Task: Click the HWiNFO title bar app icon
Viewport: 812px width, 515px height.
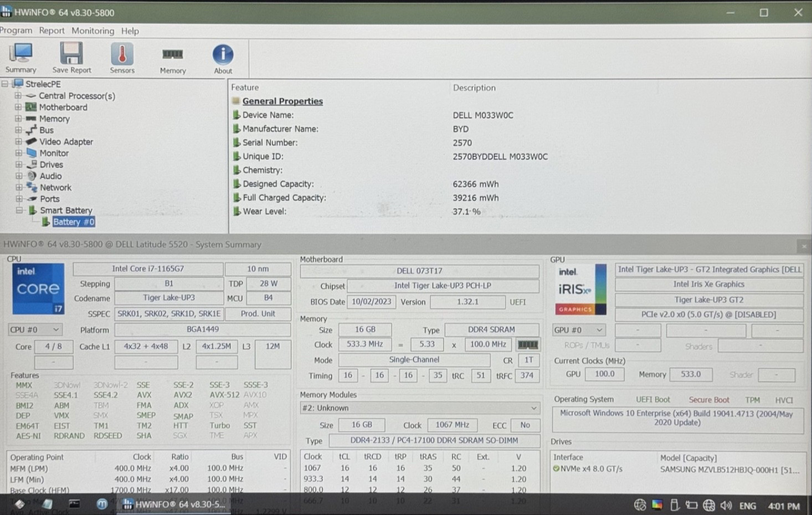Action: [x=6, y=12]
